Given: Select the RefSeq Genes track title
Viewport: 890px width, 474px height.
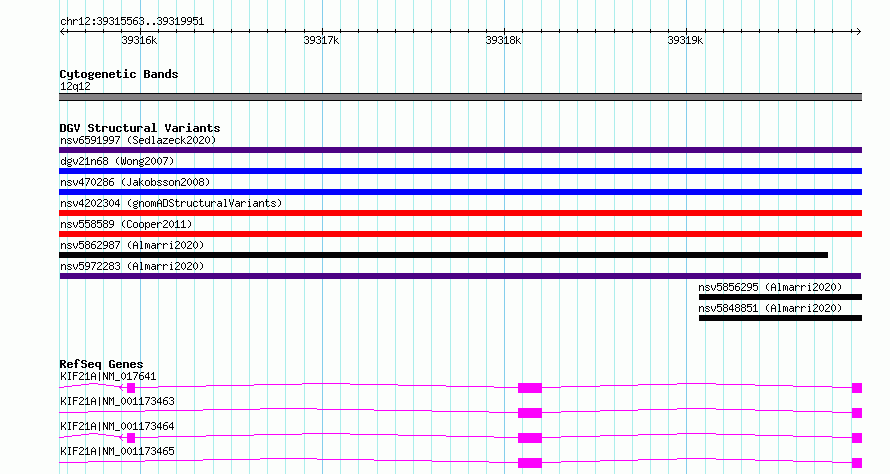Looking at the screenshot, I should (101, 364).
